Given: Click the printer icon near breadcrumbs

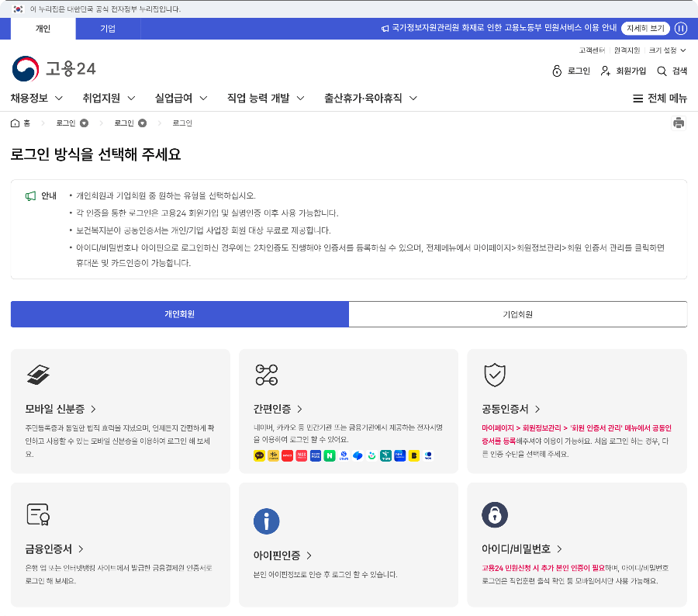Looking at the screenshot, I should (x=679, y=123).
